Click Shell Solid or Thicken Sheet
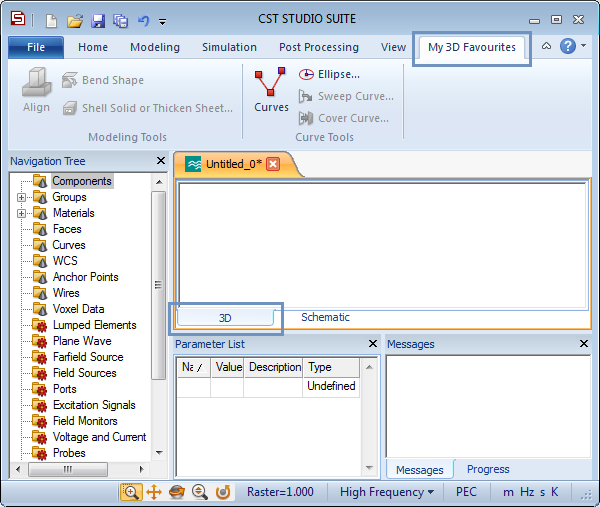 148,108
